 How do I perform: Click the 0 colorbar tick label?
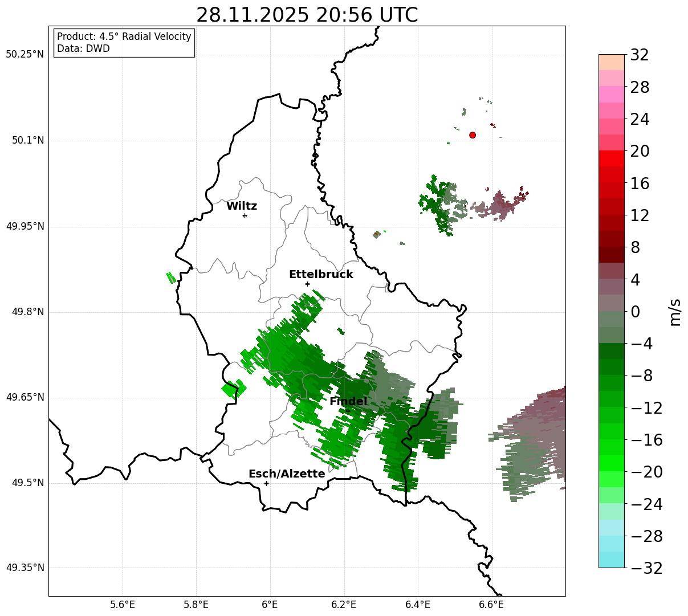(635, 312)
